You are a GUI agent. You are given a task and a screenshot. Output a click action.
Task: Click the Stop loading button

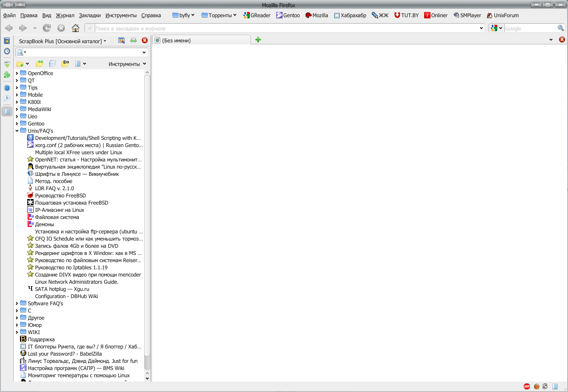(x=61, y=28)
